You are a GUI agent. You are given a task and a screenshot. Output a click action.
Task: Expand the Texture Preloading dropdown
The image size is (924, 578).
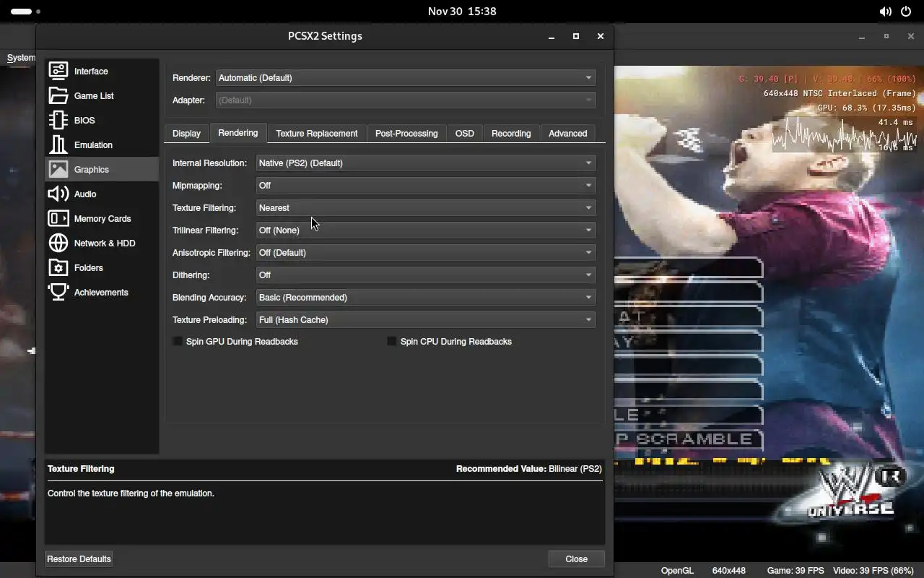coord(426,319)
